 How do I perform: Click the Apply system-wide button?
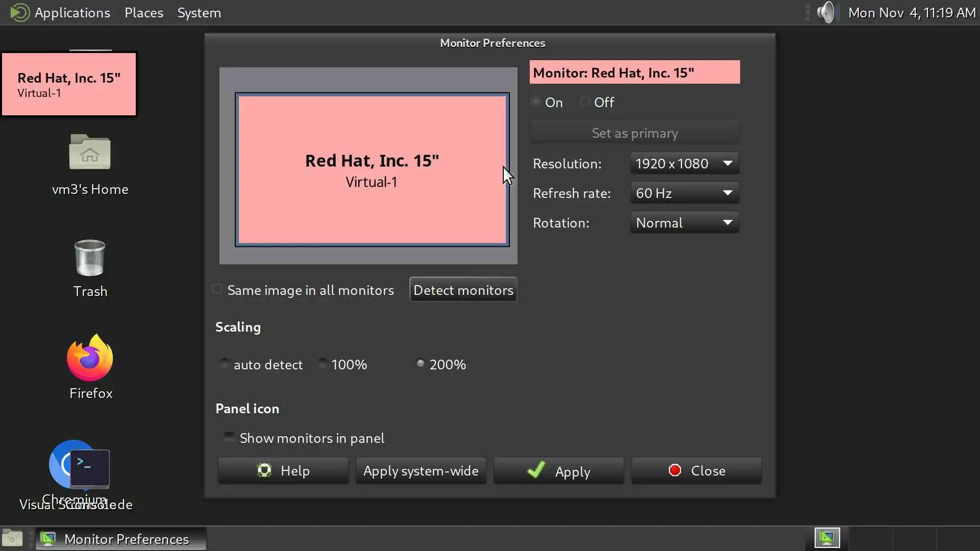coord(421,470)
